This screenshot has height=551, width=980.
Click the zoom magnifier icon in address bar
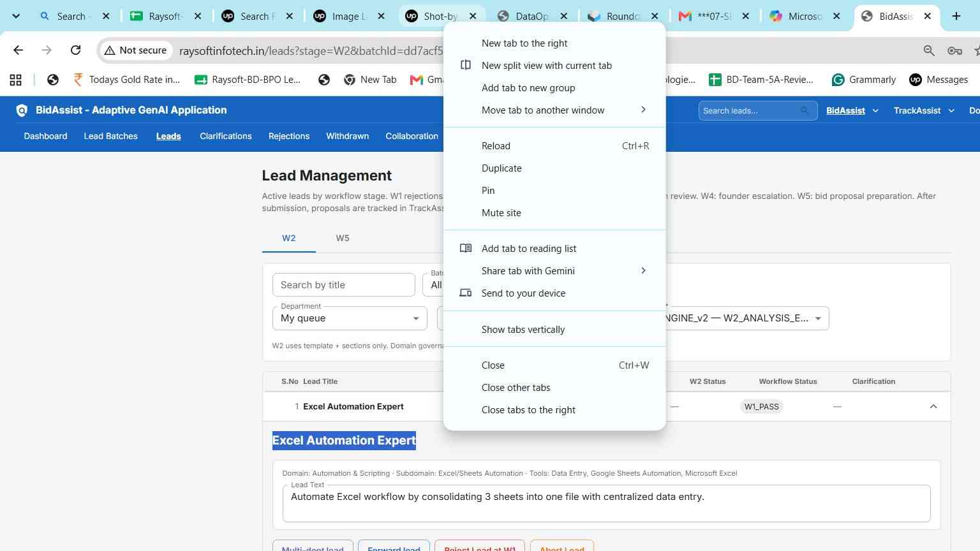coord(929,50)
